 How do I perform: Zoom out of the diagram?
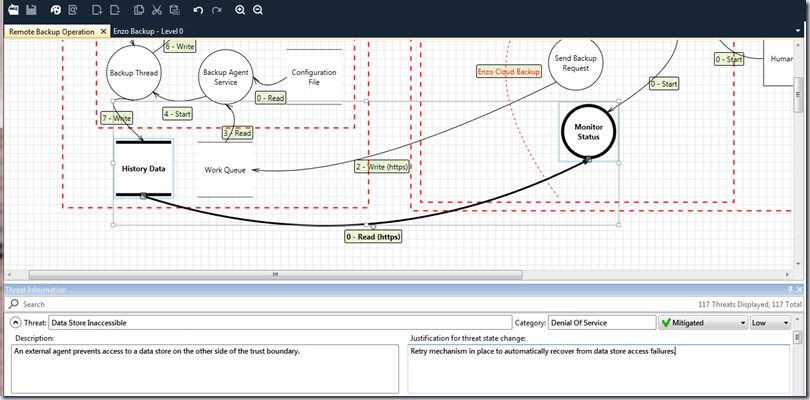[258, 10]
